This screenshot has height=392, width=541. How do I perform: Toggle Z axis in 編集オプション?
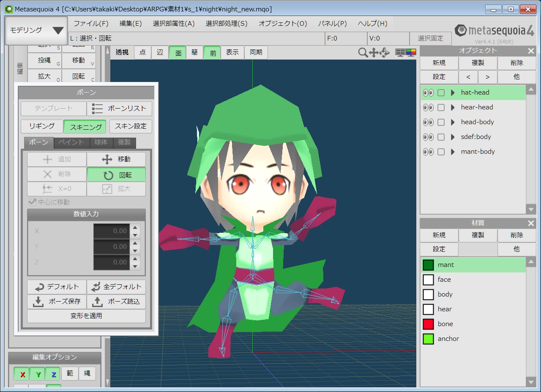pos(54,374)
